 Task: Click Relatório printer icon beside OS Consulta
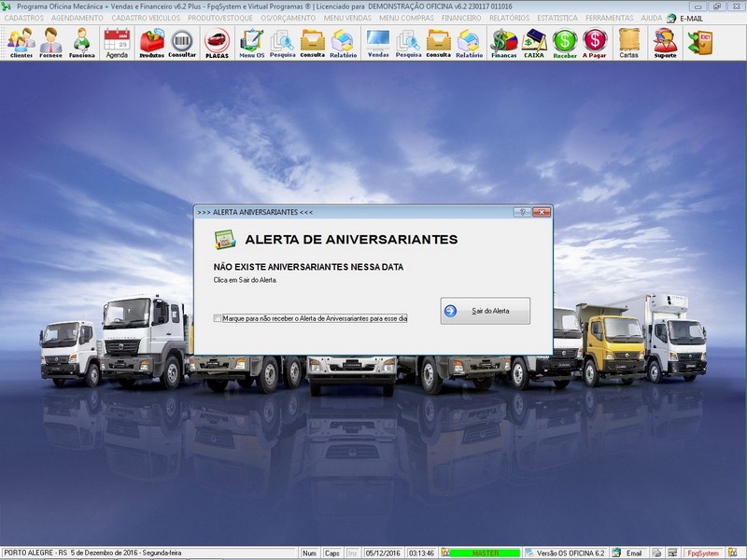tap(343, 43)
